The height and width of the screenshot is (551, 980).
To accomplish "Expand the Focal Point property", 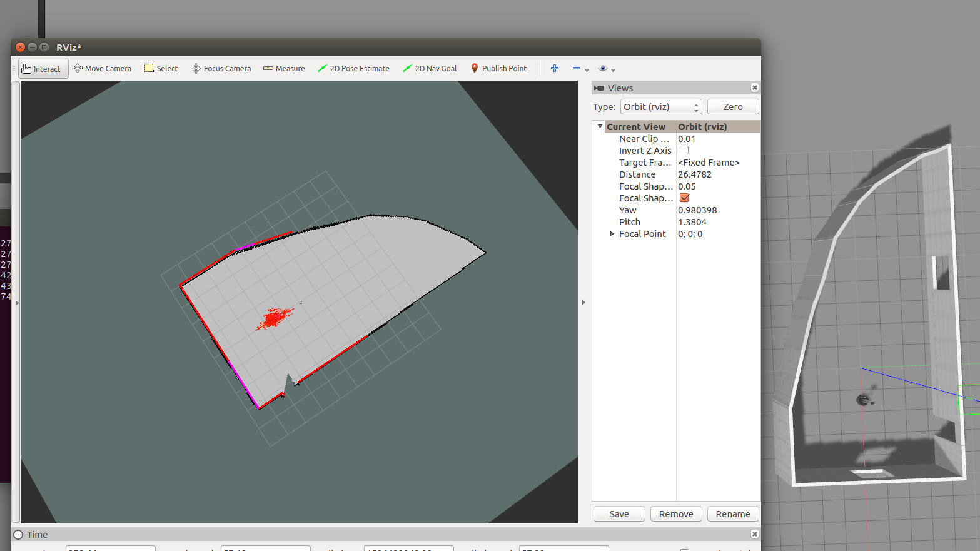I will (x=612, y=233).
